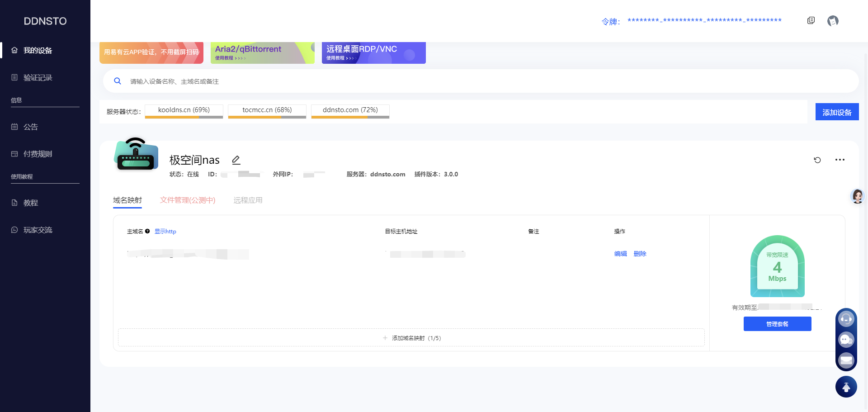
Task: Copy the token using the copy icon
Action: (x=811, y=21)
